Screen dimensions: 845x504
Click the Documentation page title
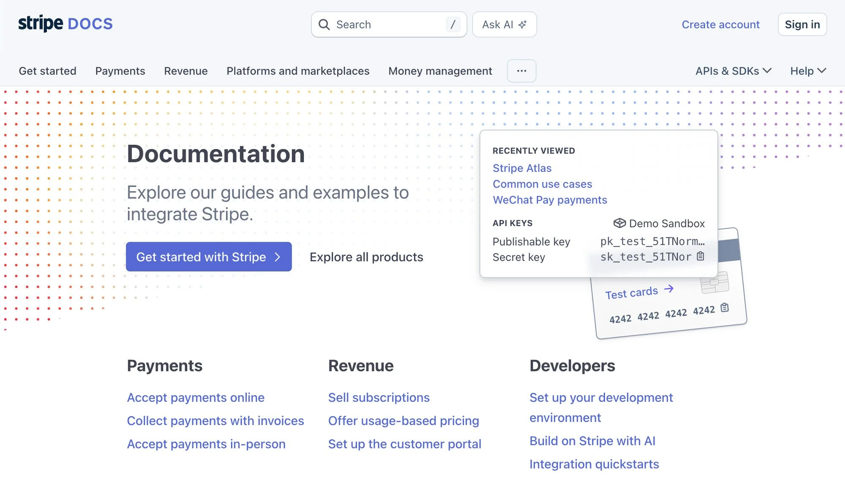click(216, 154)
